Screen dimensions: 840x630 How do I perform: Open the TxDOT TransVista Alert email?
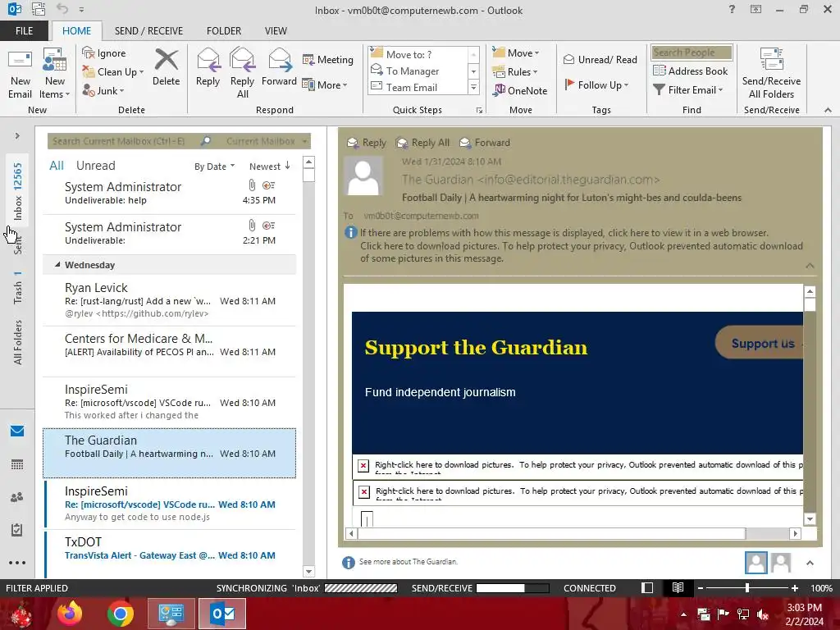[x=169, y=555]
